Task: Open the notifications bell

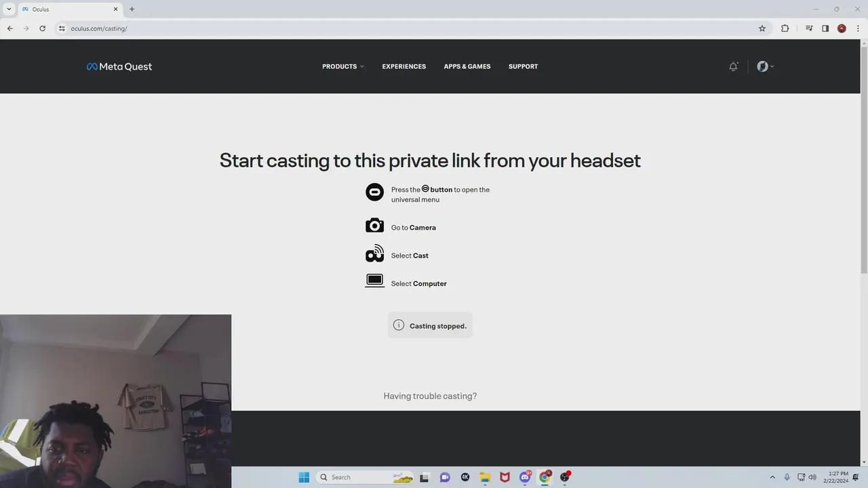Action: tap(733, 66)
